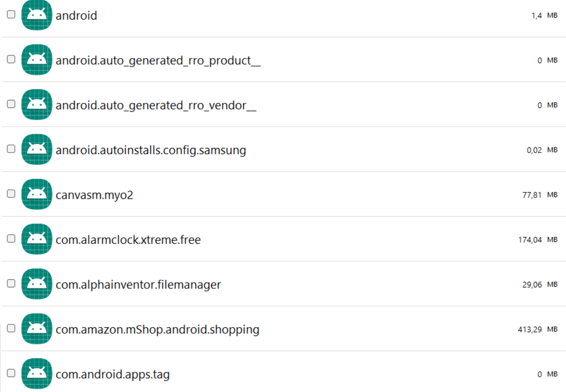Image resolution: width=566 pixels, height=392 pixels.
Task: Click the icon beside com.amazon.mShop.android.shopping
Action: pyautogui.click(x=36, y=329)
